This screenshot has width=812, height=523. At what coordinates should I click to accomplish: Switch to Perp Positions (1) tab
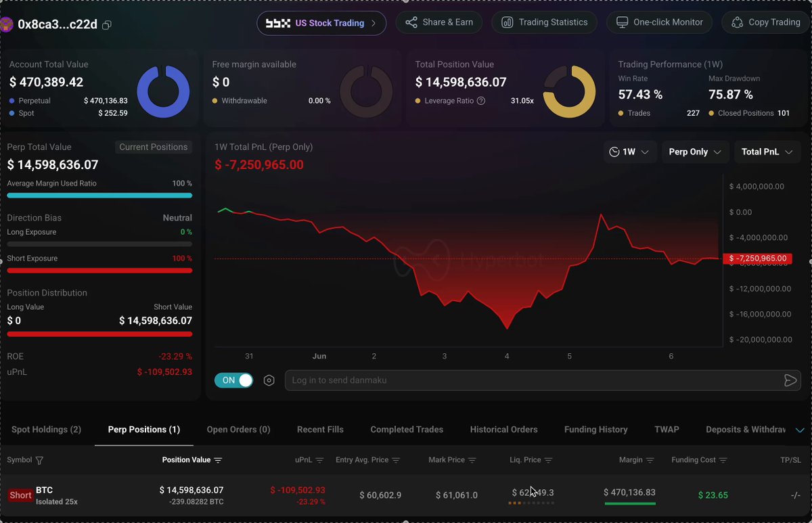(x=144, y=430)
